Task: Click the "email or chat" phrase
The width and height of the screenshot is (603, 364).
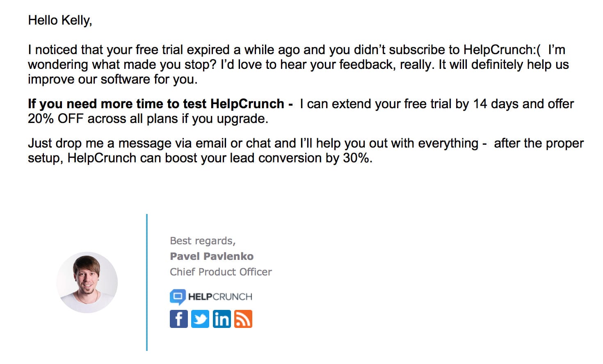Action: point(233,143)
